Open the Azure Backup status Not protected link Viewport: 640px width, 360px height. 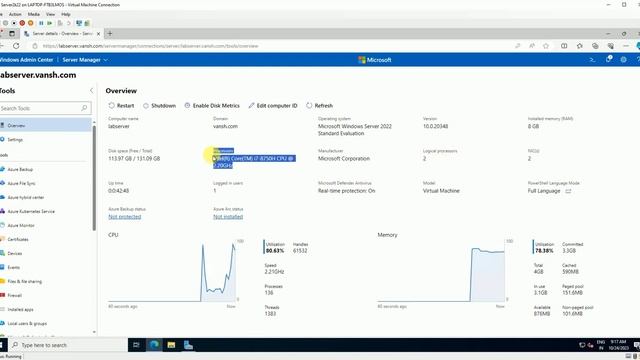pos(124,217)
